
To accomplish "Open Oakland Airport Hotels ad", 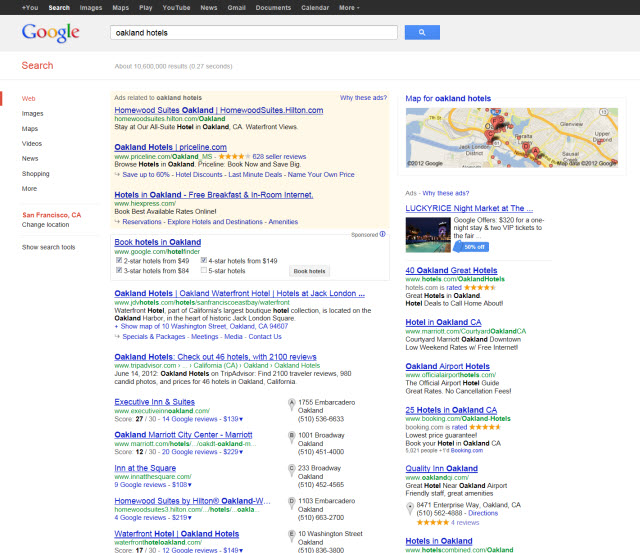I will (448, 366).
